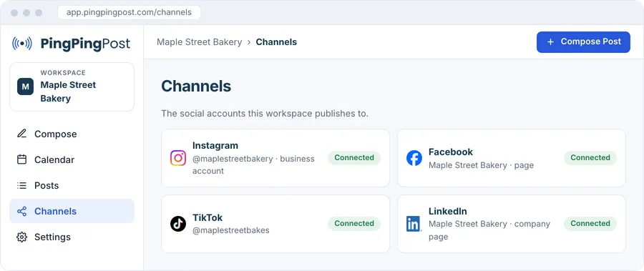Click the Compose pencil icon in sidebar
This screenshot has height=271, width=644.
(x=21, y=134)
